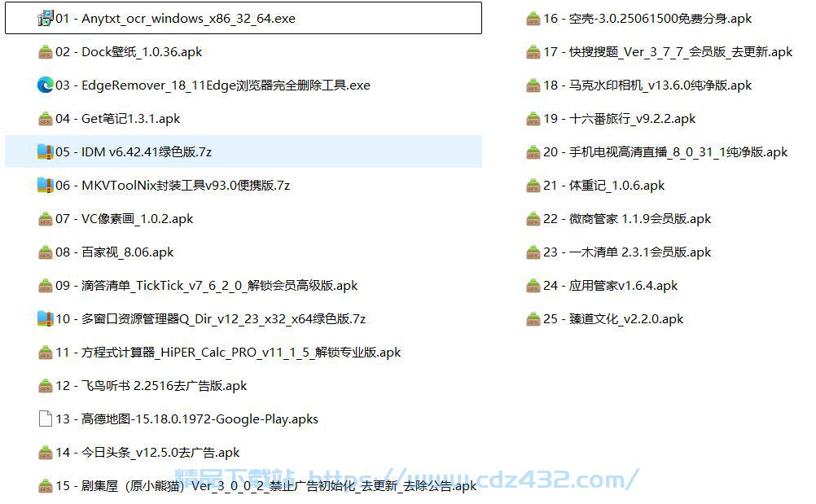Click the APK icon of 08 百家视
This screenshot has height=504, width=816.
tap(46, 252)
